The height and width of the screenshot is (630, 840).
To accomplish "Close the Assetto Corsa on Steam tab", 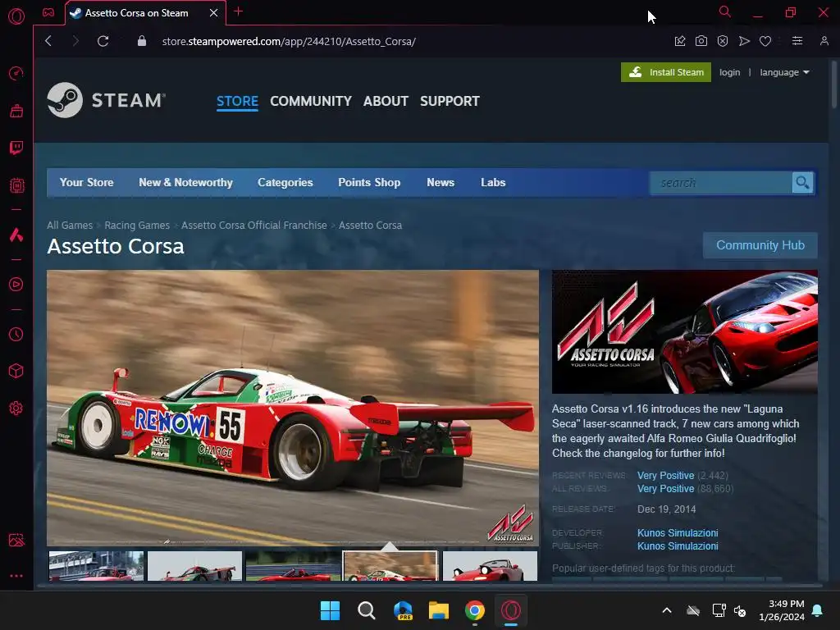I will tap(214, 13).
